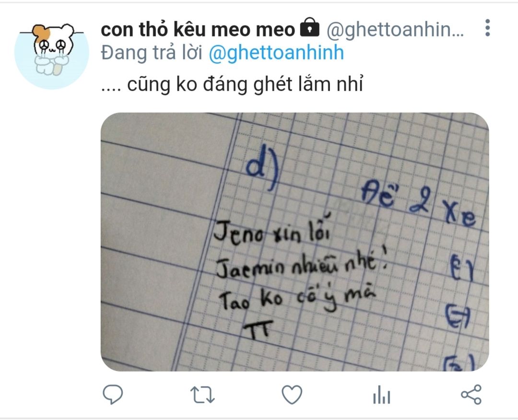
Task: Click blue Đề 2 xe writing in photo
Action: tap(418, 206)
